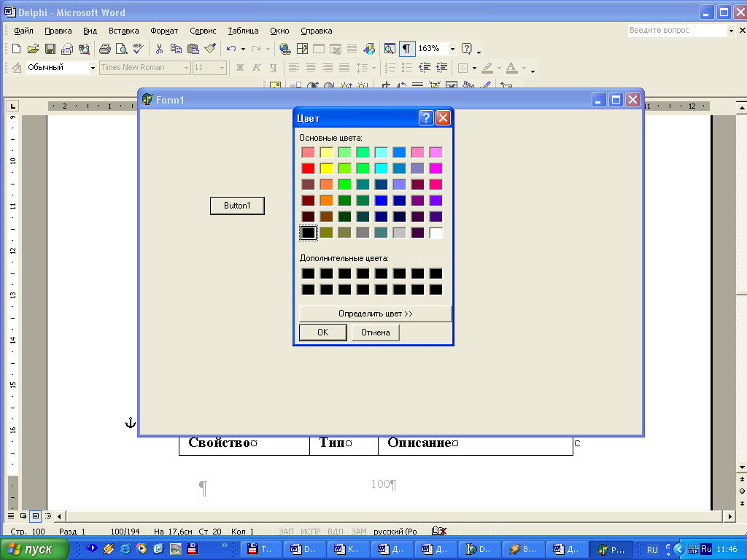Expand the font color A dropdown arrow
Viewport: 747px width, 560px height.
[x=524, y=68]
